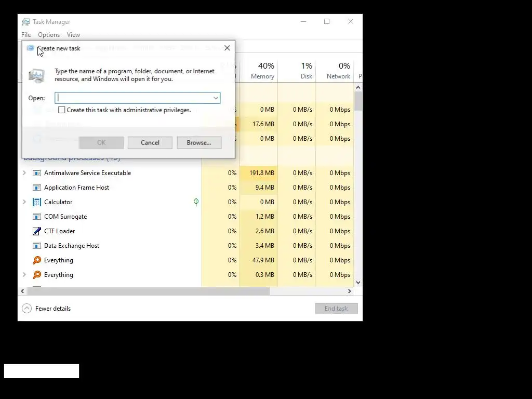Select the Antimalware Service Executable row text

(x=87, y=173)
